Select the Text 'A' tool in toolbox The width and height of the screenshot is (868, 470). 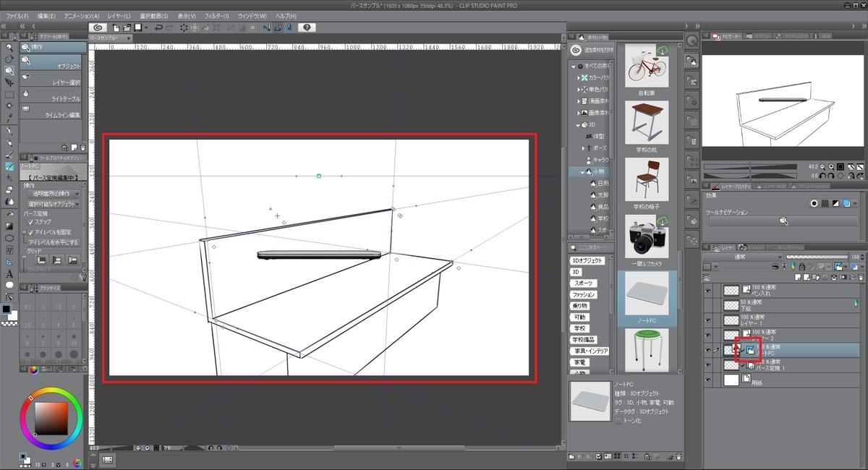coord(9,273)
